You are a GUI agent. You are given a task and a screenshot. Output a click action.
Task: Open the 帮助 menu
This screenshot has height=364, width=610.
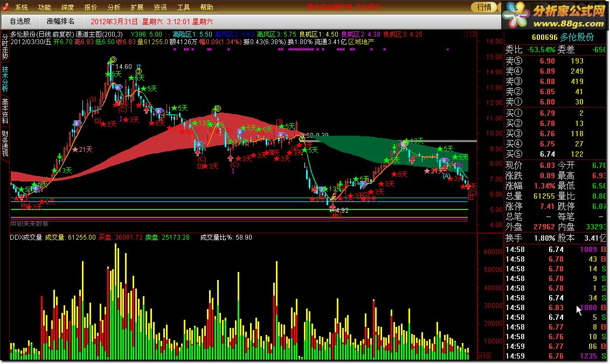pos(206,7)
